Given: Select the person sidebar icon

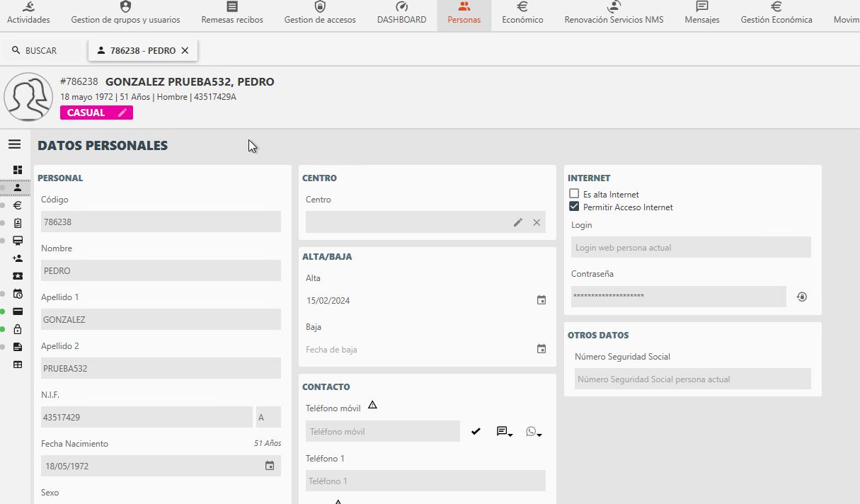Looking at the screenshot, I should pos(18,188).
